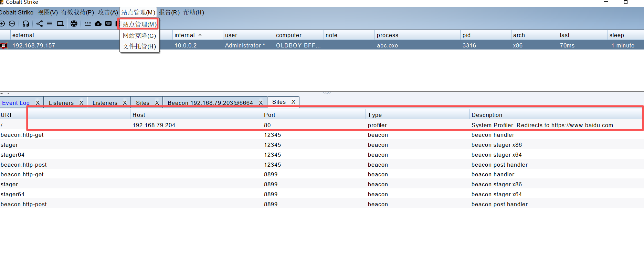644x253 pixels.
Task: Open the 有效载荷(P) menu
Action: [x=77, y=12]
